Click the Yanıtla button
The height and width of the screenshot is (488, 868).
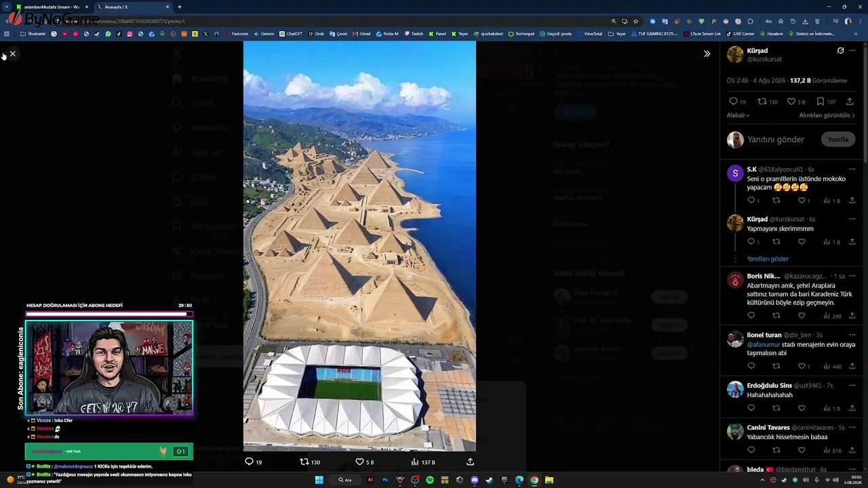(837, 140)
